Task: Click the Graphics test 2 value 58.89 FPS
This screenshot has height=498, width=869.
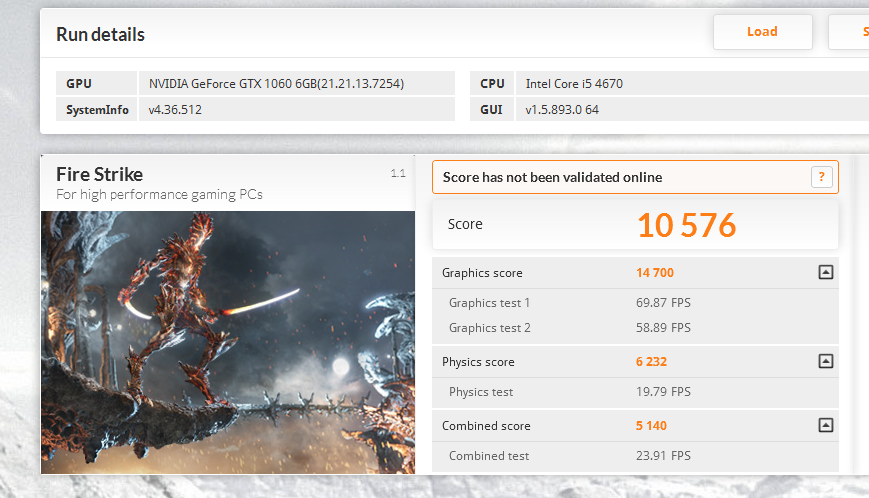Action: (663, 327)
